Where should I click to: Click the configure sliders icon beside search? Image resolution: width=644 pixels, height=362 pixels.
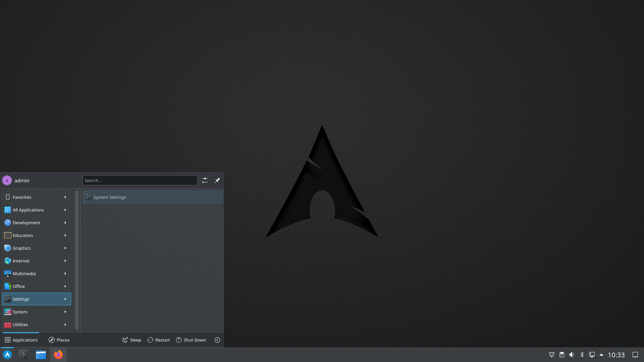coord(205,180)
